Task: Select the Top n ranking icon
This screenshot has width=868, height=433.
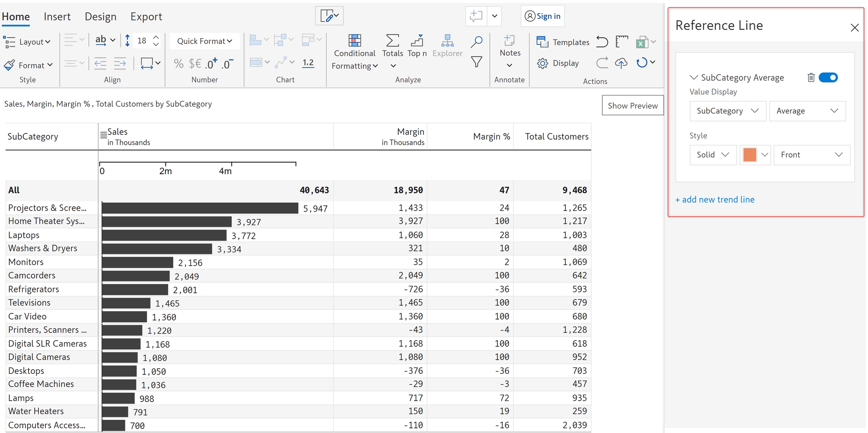Action: point(417,40)
